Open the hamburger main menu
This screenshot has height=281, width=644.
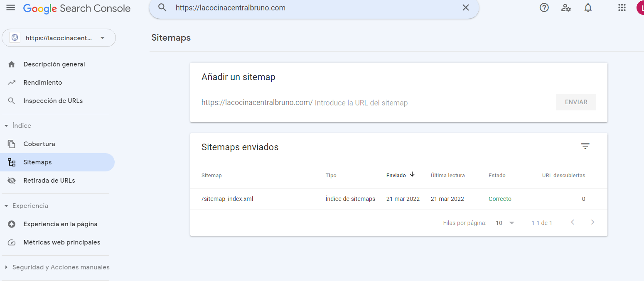point(10,7)
